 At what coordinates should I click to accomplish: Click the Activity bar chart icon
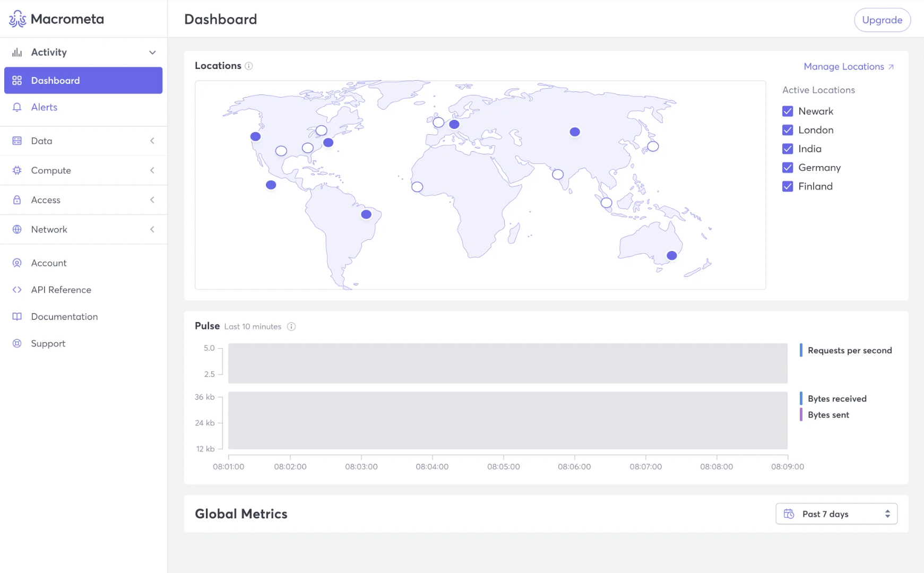(17, 52)
